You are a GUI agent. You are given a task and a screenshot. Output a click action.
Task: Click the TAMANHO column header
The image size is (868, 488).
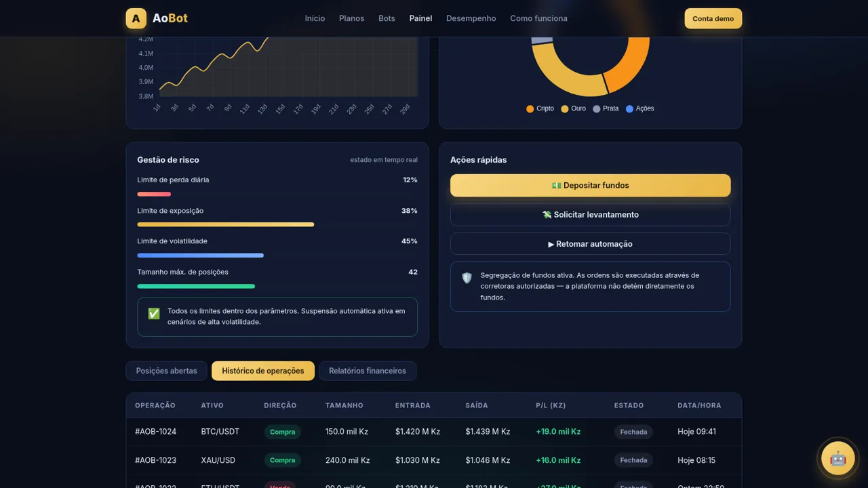[344, 405]
